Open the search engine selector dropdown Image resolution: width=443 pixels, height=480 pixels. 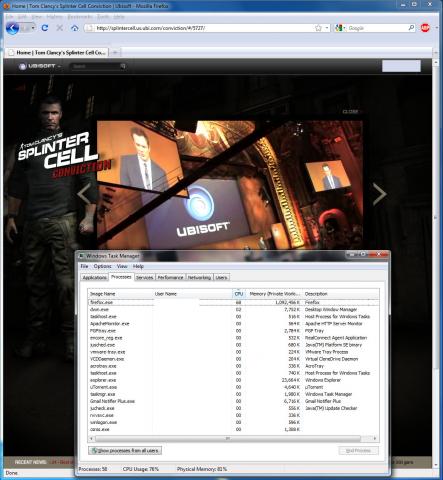pos(344,28)
